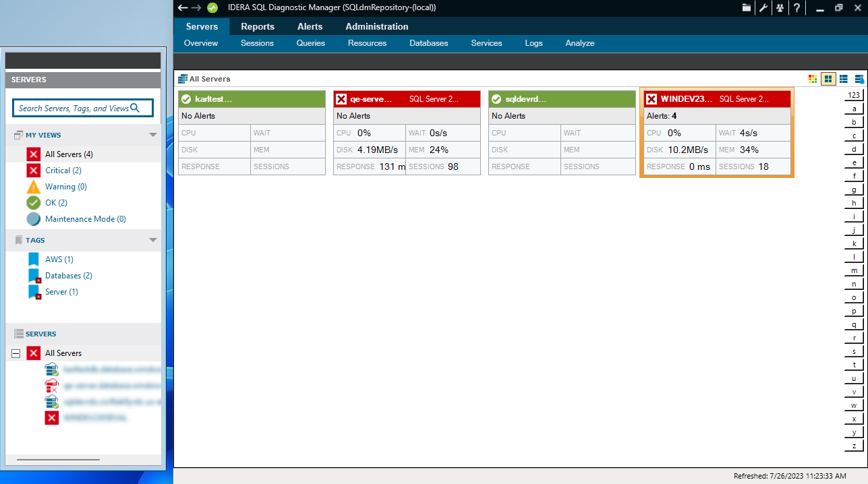
Task: Open server properties view icon with gear
Action: point(859,79)
